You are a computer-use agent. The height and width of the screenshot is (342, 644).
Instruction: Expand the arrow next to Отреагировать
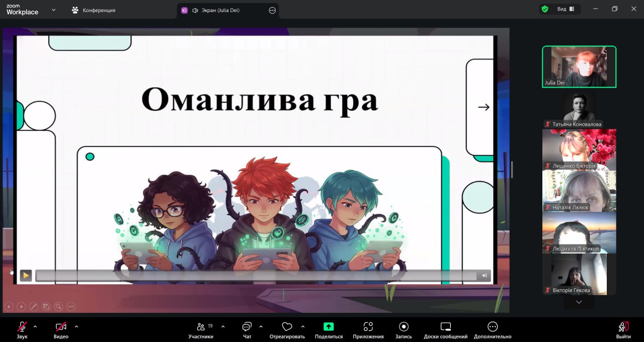coord(303,326)
